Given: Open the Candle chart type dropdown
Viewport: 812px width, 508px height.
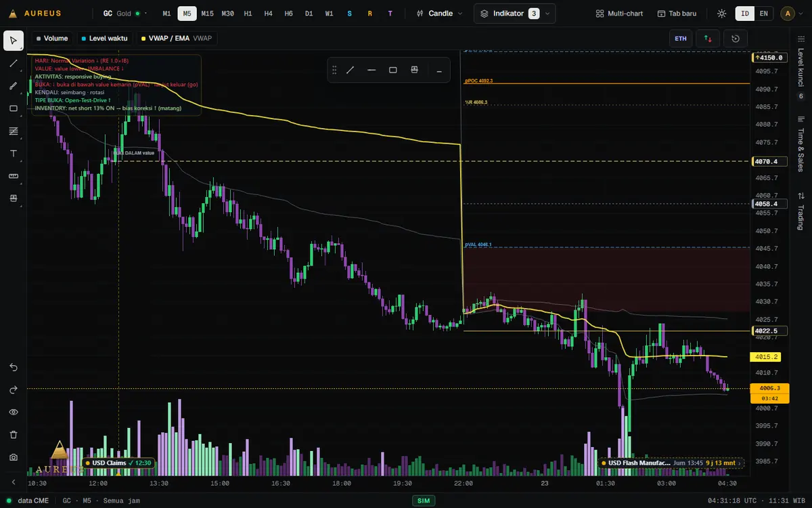Looking at the screenshot, I should (x=441, y=14).
